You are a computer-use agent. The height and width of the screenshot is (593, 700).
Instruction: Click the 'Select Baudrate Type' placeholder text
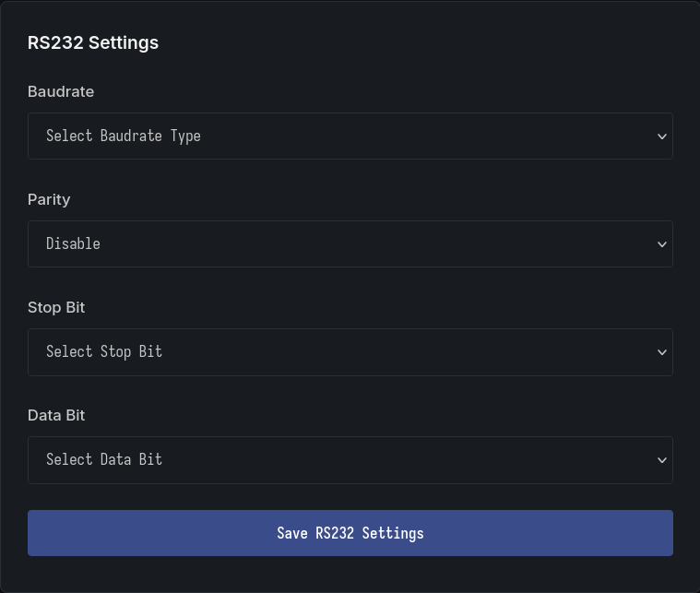(124, 136)
